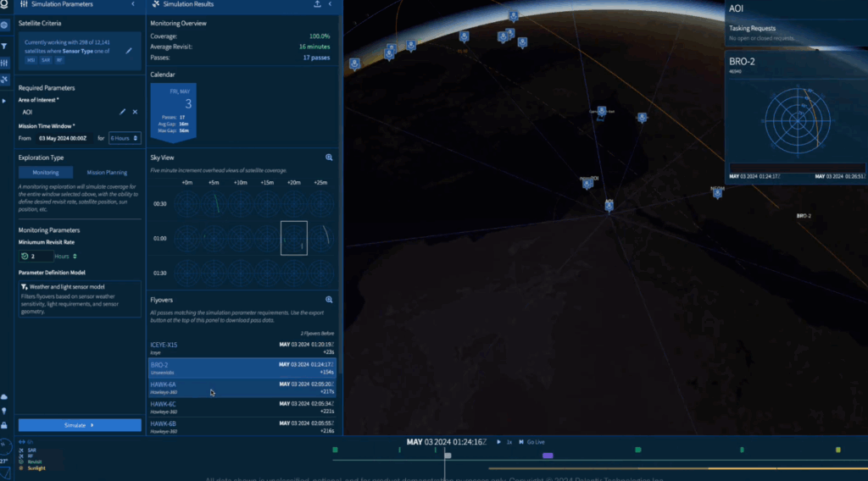
Task: Open the globe view sidebar icon
Action: click(4, 25)
